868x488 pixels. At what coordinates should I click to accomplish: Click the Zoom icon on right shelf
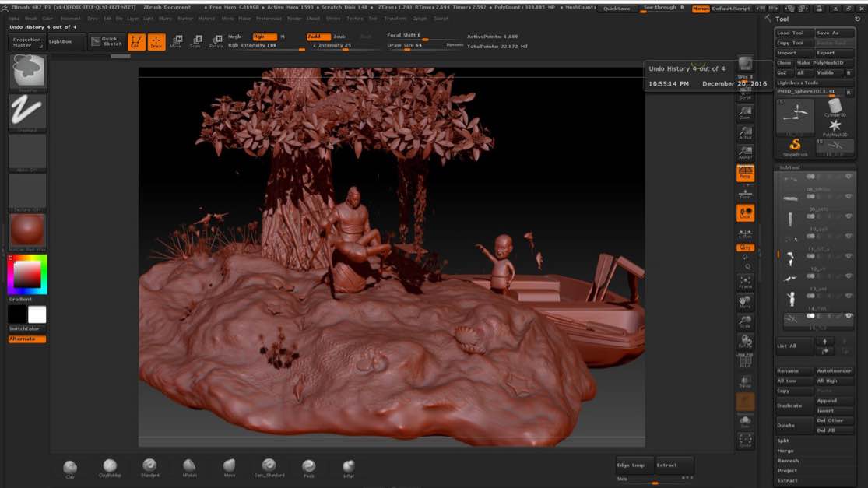pos(745,113)
